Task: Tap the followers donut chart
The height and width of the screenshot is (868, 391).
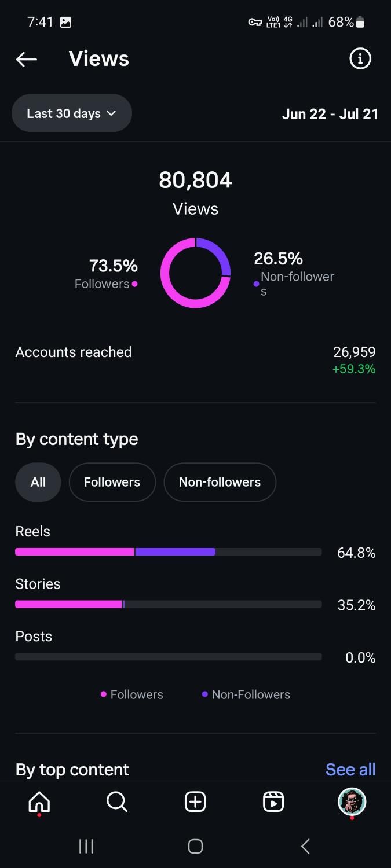Action: [196, 273]
